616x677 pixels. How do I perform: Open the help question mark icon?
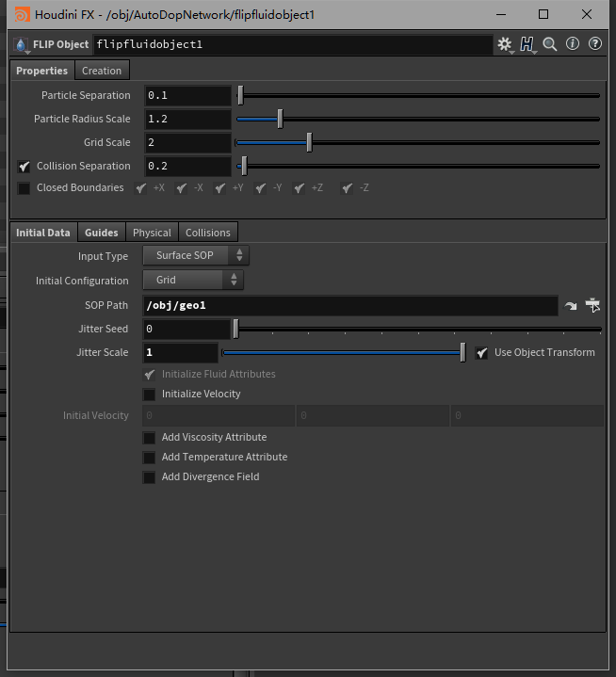[595, 43]
